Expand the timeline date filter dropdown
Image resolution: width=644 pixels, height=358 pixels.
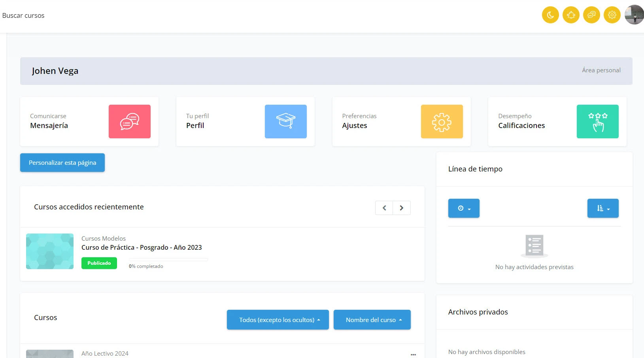464,208
